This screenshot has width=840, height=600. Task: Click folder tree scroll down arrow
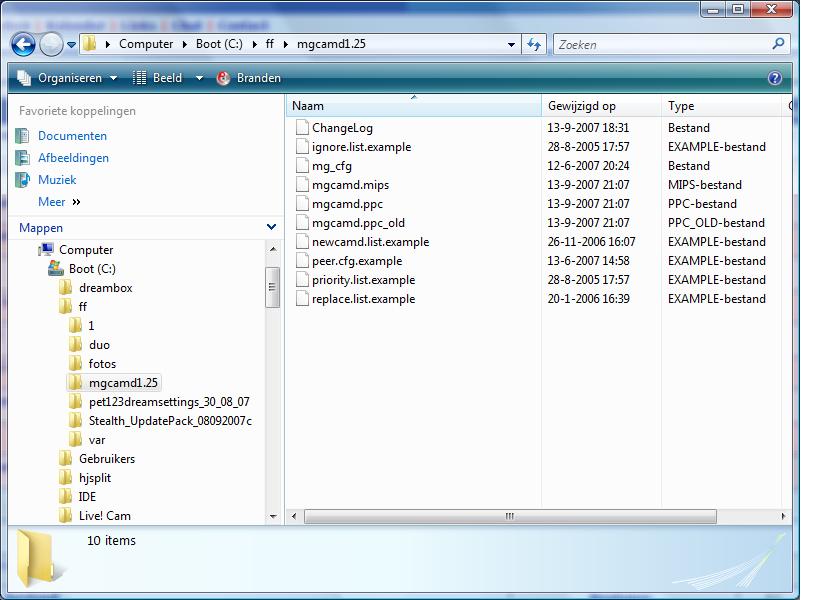tap(273, 516)
